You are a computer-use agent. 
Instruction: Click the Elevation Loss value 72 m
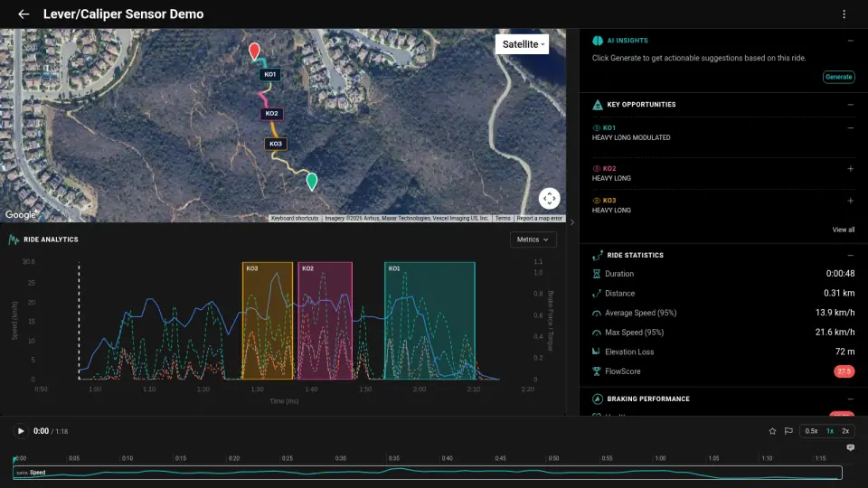coord(844,352)
